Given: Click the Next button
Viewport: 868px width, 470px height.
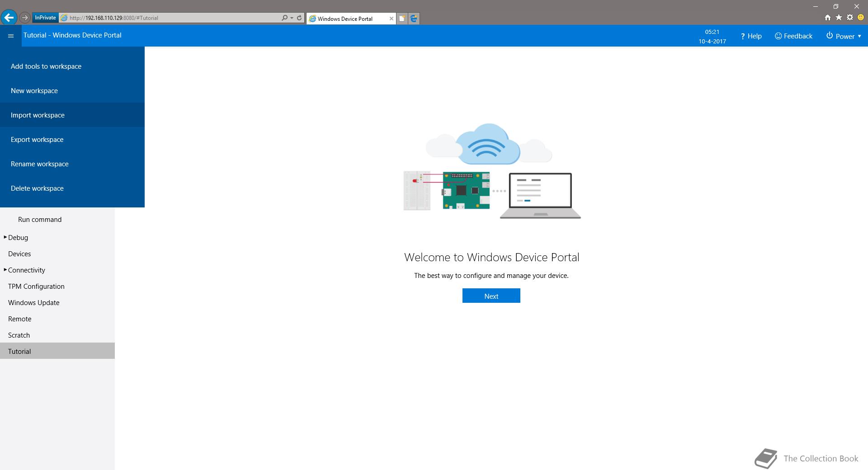Looking at the screenshot, I should pos(491,296).
